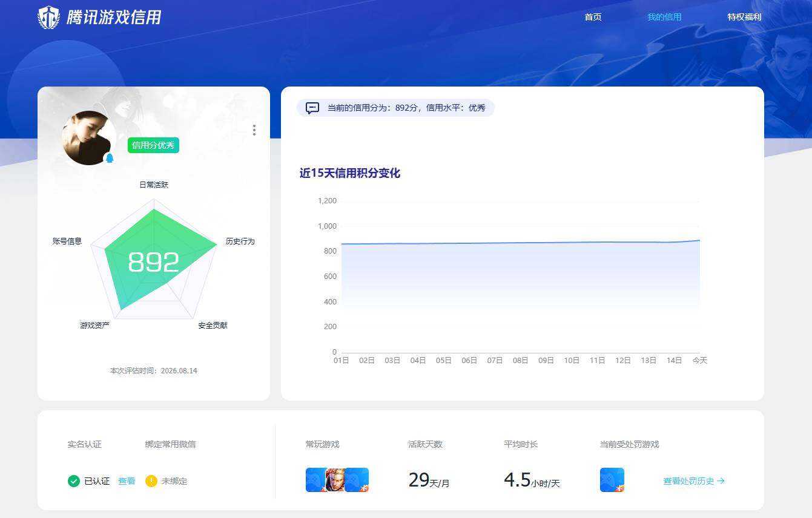Click the 账号信息 radar label
Screen dimensions: 812x518
click(x=67, y=241)
